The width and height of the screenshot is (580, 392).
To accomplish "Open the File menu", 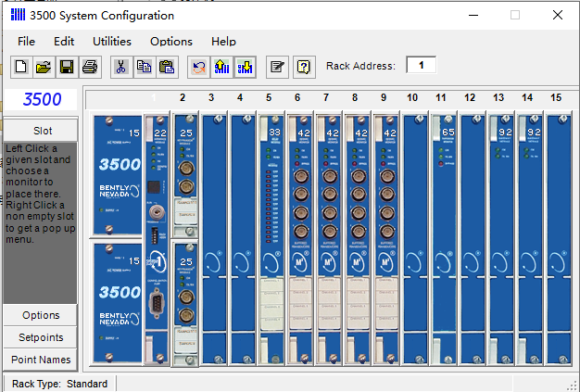I will coord(26,41).
